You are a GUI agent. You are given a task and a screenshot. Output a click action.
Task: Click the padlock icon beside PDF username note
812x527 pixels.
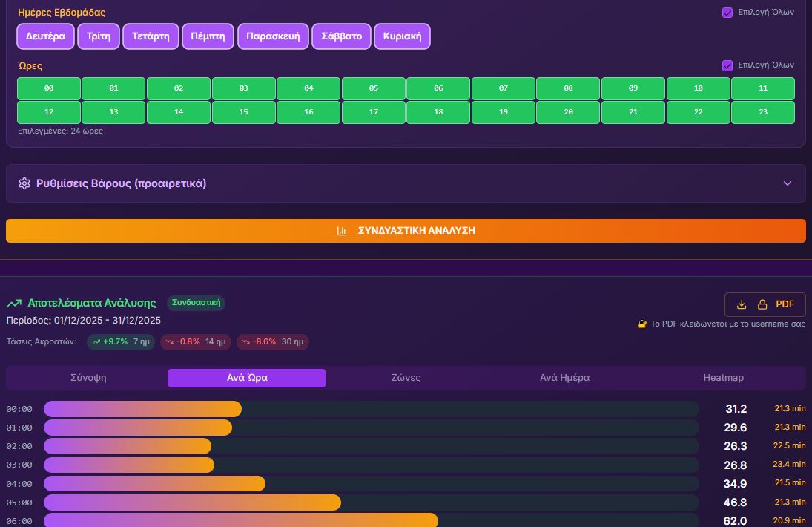[642, 324]
